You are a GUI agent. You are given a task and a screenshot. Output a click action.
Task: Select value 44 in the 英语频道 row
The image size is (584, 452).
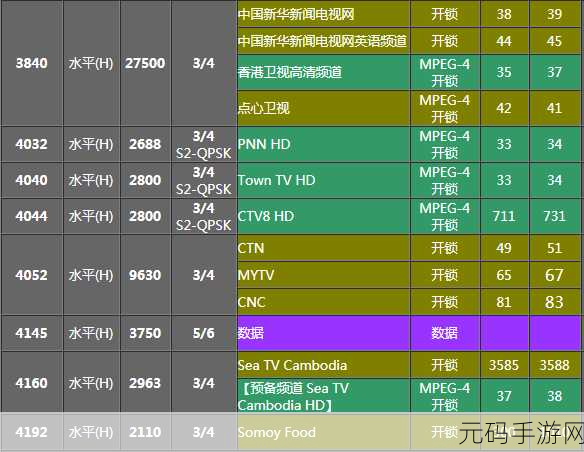click(504, 41)
